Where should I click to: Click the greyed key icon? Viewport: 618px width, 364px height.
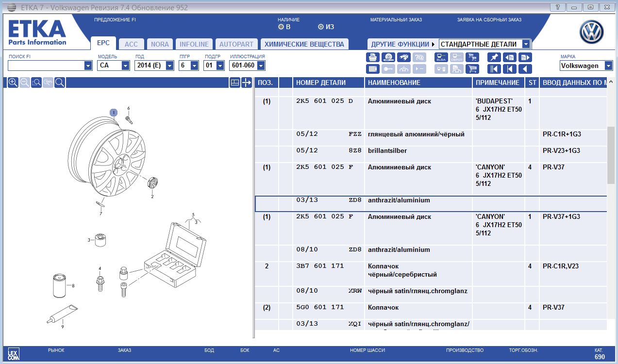pos(388,69)
